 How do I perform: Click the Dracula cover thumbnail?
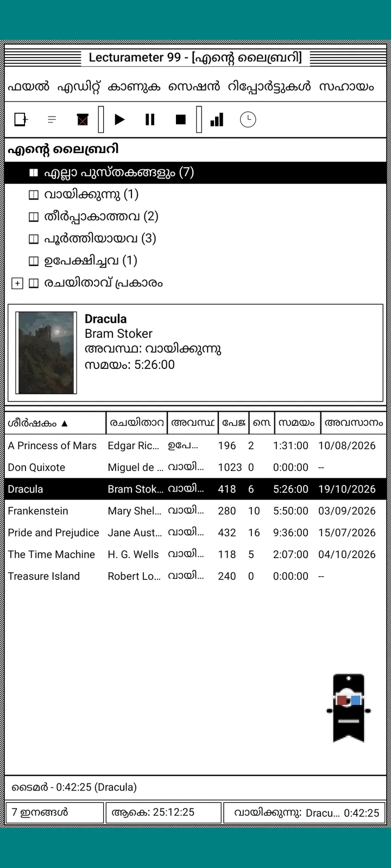click(x=46, y=352)
